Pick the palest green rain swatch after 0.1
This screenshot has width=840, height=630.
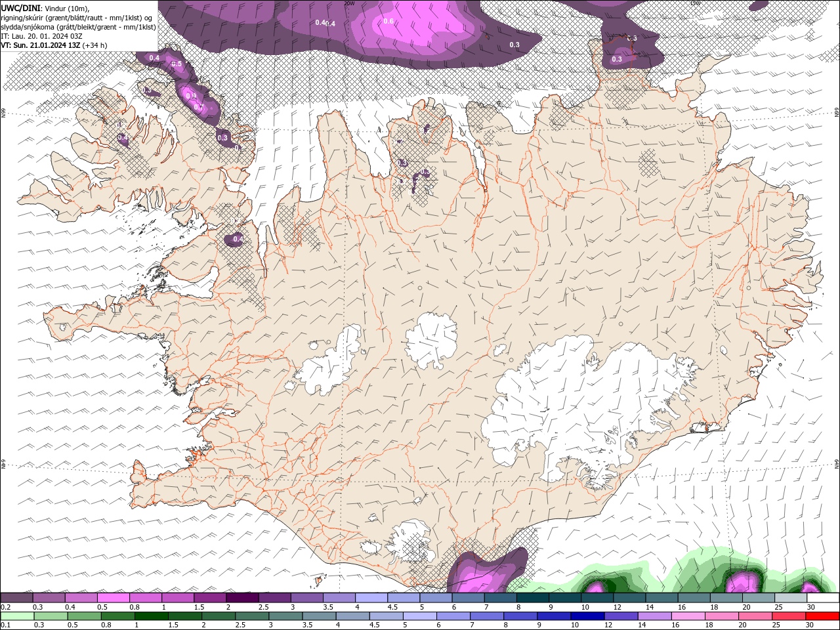pos(17,616)
